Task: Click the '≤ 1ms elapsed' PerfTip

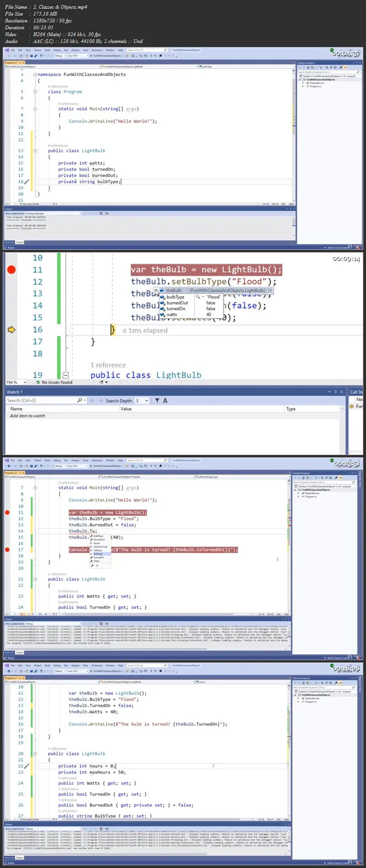Action: pyautogui.click(x=145, y=330)
